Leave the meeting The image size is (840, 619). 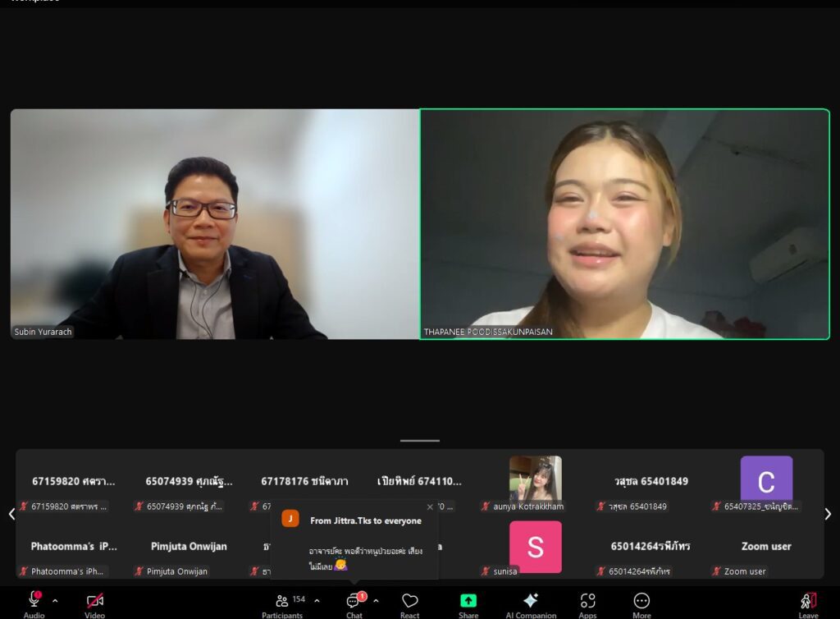[x=808, y=605]
